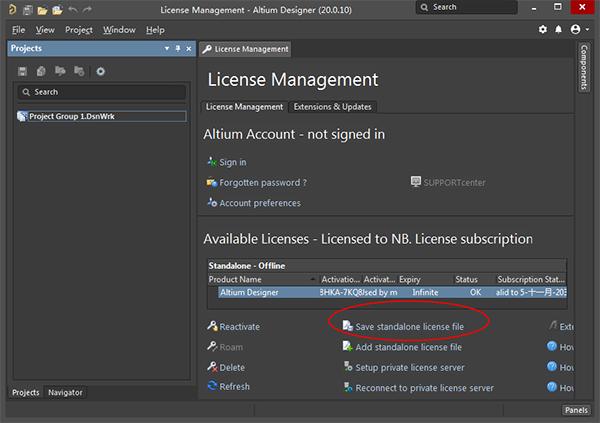Open the Window menu
600x423 pixels.
pyautogui.click(x=119, y=30)
